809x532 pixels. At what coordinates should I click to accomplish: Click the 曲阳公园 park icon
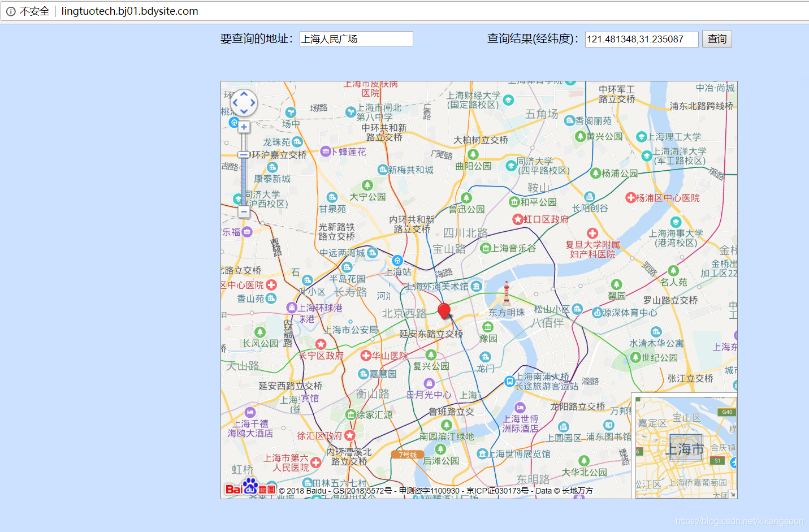(473, 154)
